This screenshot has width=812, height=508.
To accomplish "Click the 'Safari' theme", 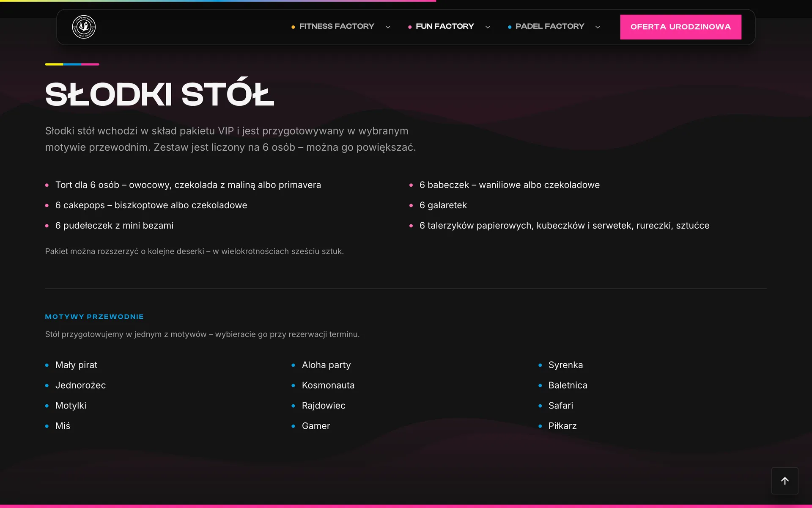I will tap(560, 406).
